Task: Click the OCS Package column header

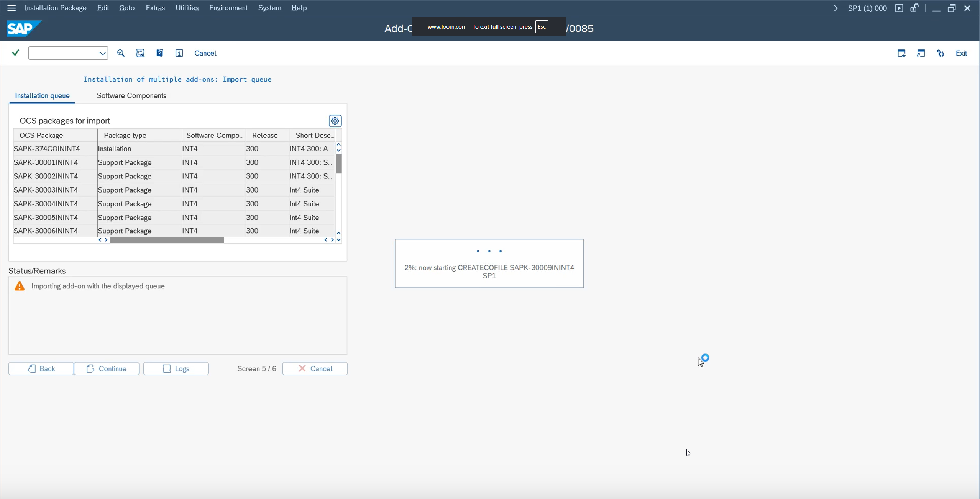Action: (55, 135)
